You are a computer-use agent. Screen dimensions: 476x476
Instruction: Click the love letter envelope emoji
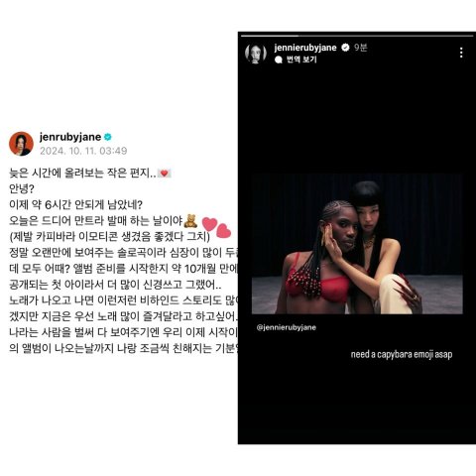click(164, 173)
